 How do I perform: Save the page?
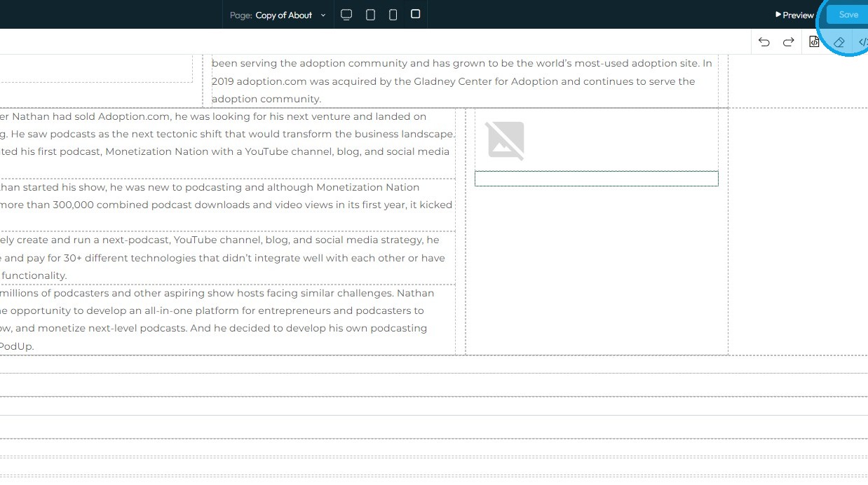pyautogui.click(x=848, y=15)
